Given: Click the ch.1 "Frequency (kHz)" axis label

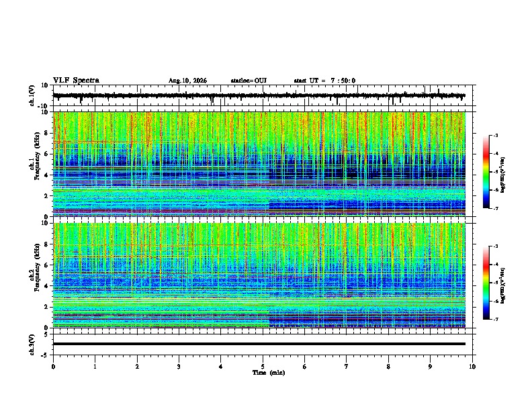Looking at the screenshot, I should click(x=37, y=156).
